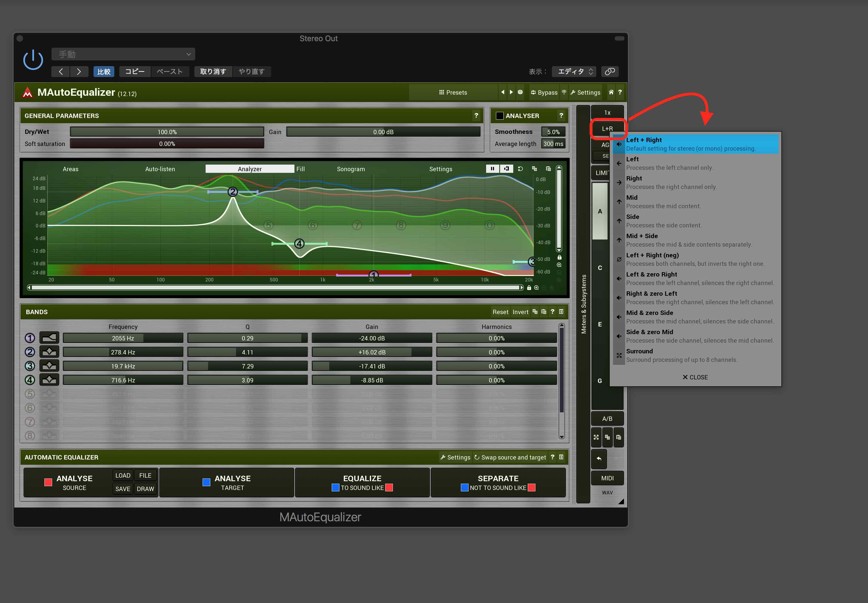Open the 手動 preset dropdown
The image size is (868, 603).
coord(123,54)
